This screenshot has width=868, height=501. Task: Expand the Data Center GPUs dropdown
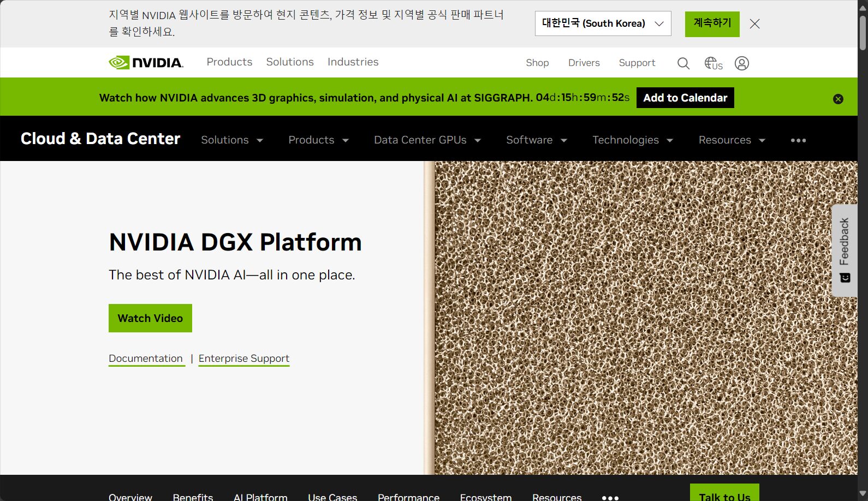coord(427,140)
